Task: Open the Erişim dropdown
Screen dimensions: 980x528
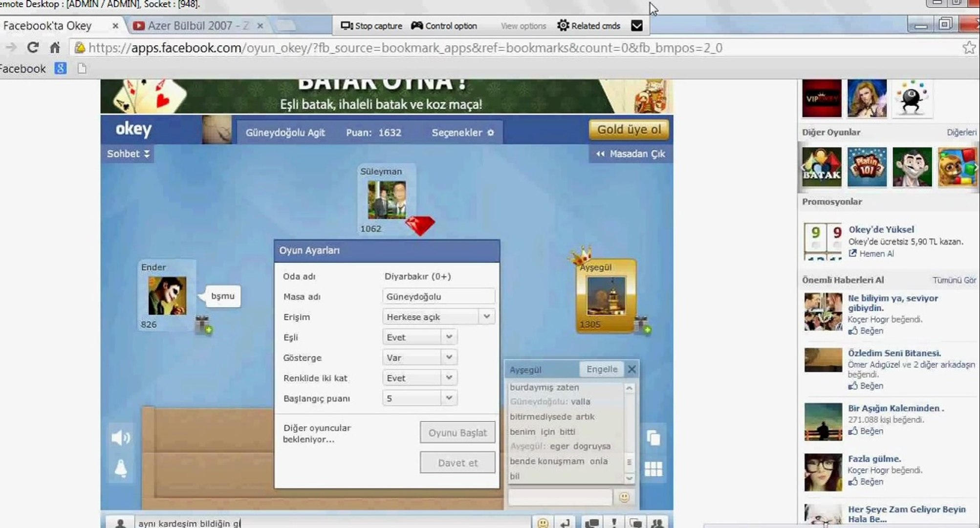Action: [438, 317]
